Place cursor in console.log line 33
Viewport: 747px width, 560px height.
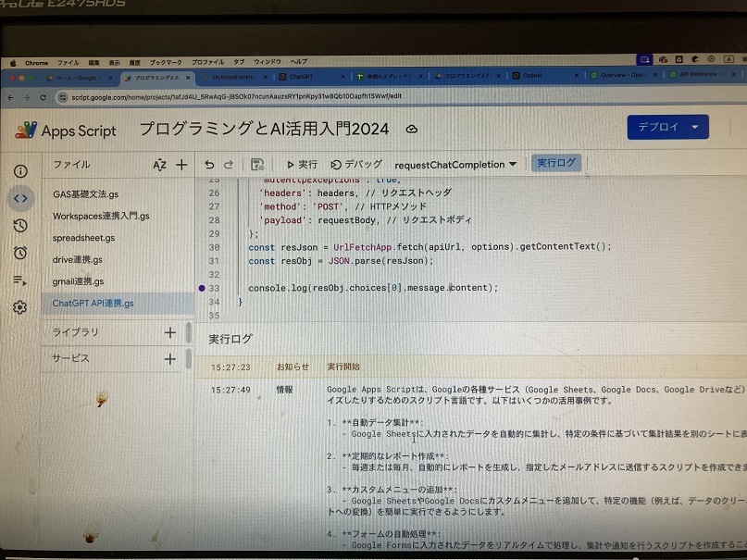pos(373,288)
